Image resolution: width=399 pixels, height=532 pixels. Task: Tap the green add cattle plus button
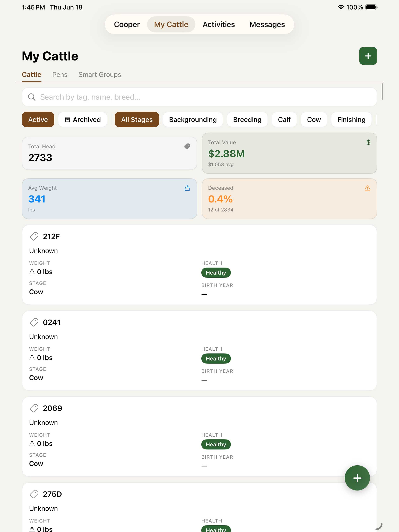click(368, 56)
